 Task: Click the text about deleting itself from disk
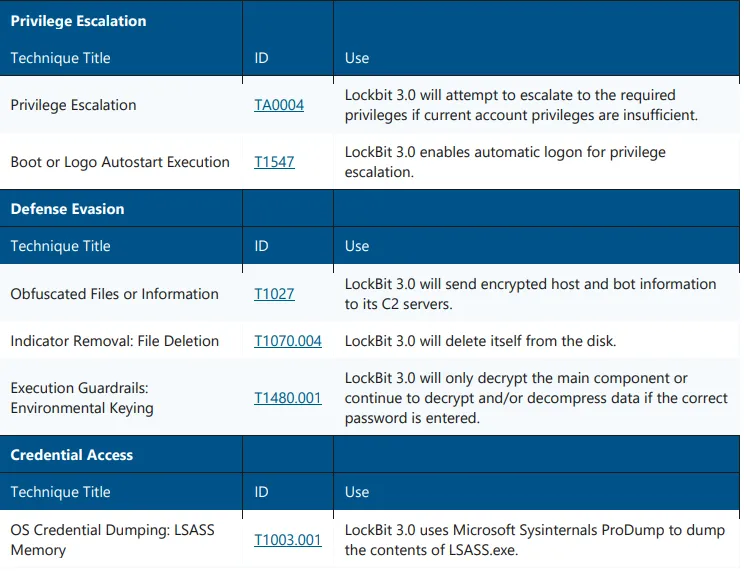(x=480, y=341)
